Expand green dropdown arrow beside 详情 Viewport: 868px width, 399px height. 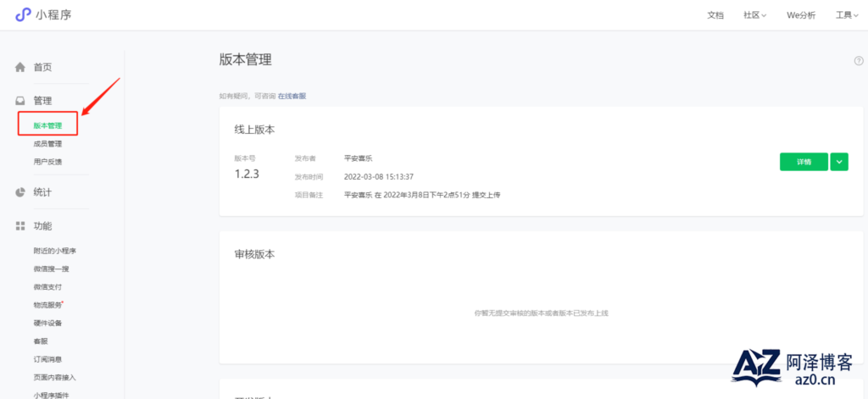(x=839, y=162)
